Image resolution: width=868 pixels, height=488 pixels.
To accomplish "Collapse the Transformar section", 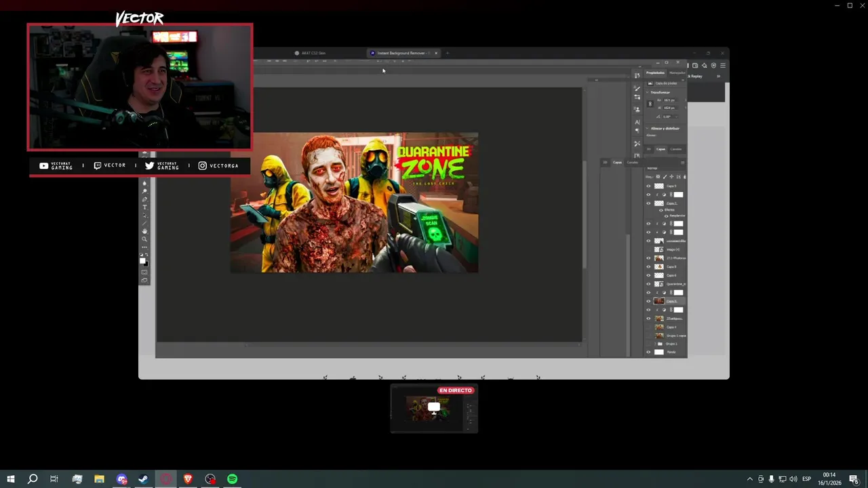I will 647,92.
